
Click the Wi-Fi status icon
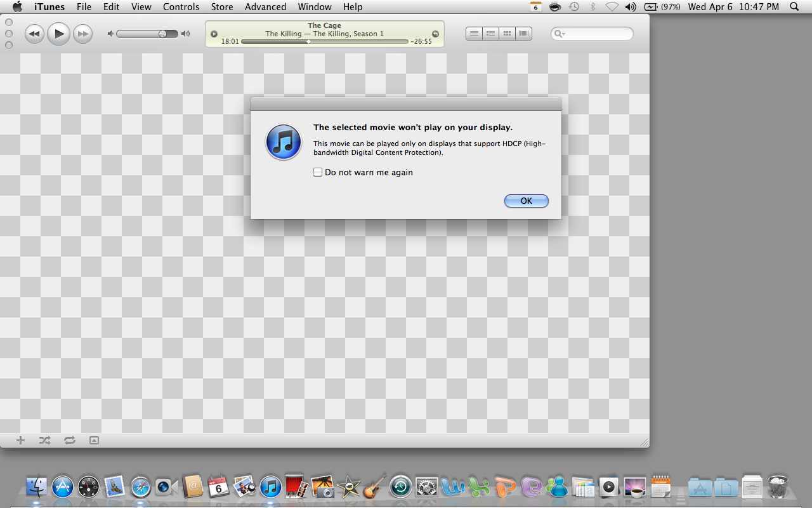(x=612, y=6)
